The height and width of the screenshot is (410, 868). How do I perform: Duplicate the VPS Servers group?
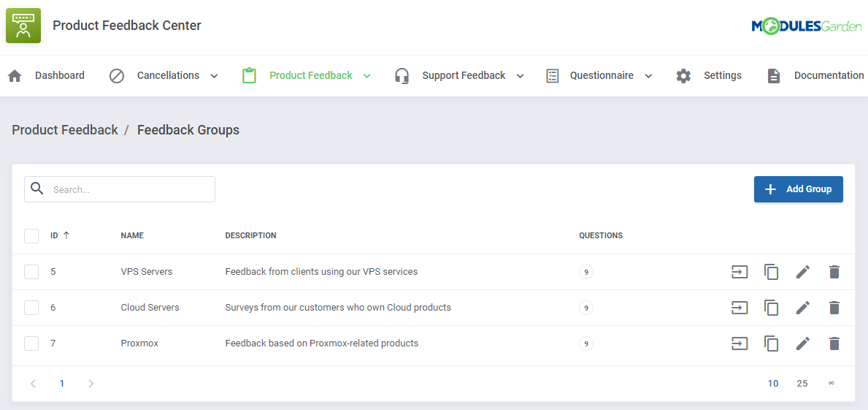771,272
